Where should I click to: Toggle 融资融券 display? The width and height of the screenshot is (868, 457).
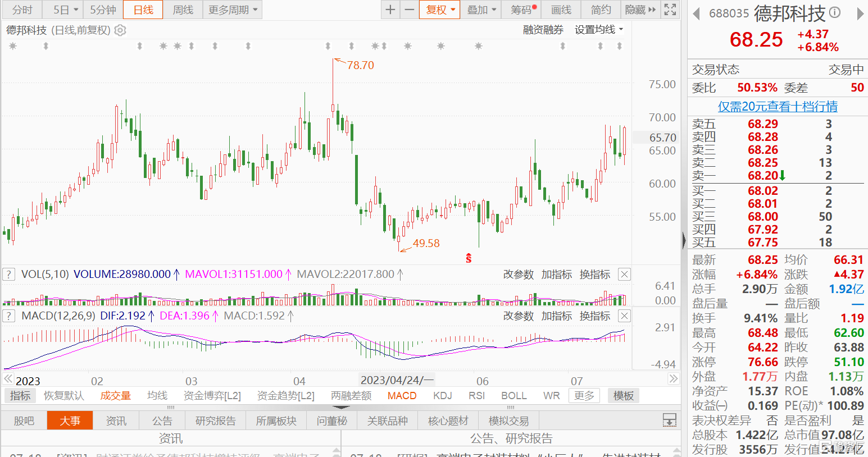point(543,30)
